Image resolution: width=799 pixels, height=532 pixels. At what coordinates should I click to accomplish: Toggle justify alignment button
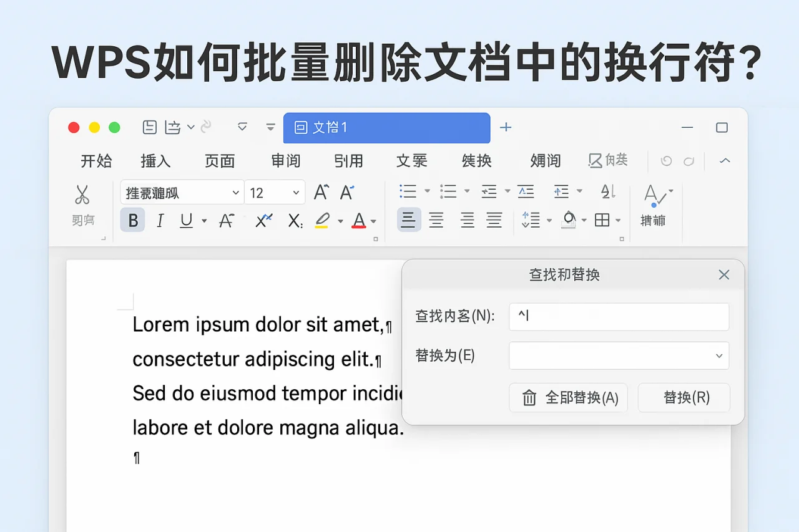click(x=494, y=220)
